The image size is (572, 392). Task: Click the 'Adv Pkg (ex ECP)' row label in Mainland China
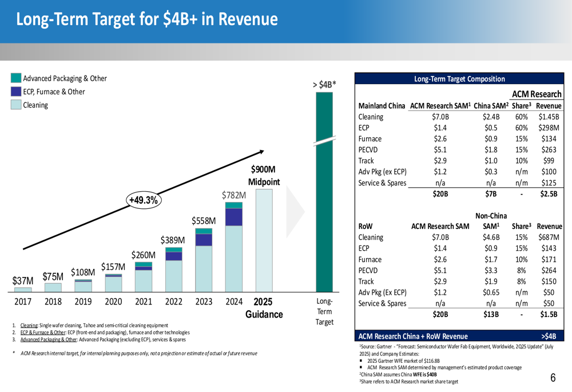[382, 172]
